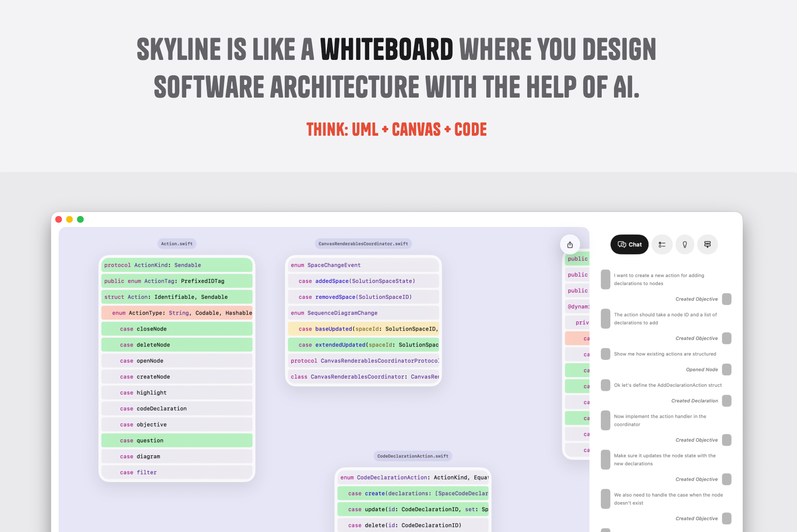
Task: Click message 'I want to create a new action'
Action: click(659, 279)
